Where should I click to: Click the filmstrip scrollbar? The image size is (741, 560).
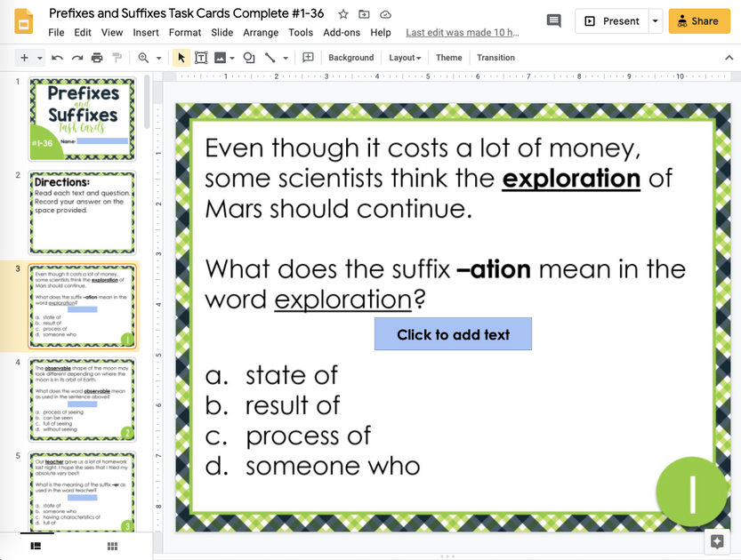click(147, 101)
